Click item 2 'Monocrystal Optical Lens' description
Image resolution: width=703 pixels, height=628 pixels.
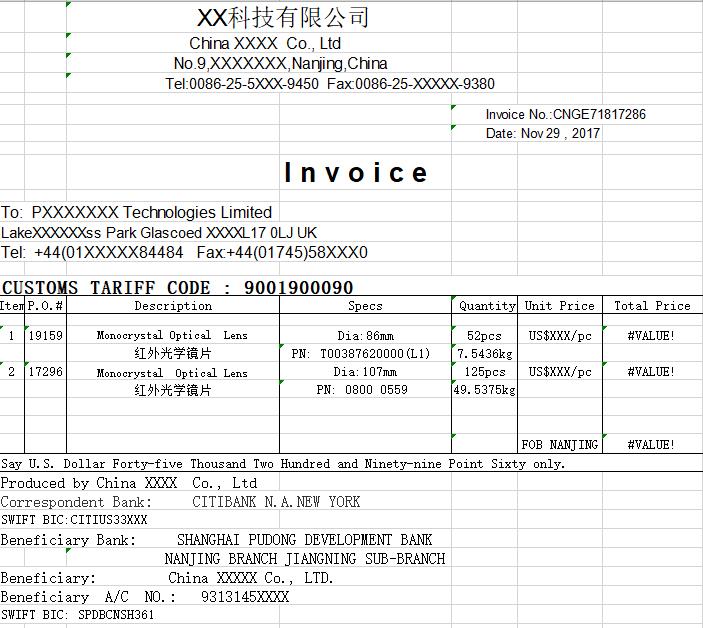[x=172, y=373]
